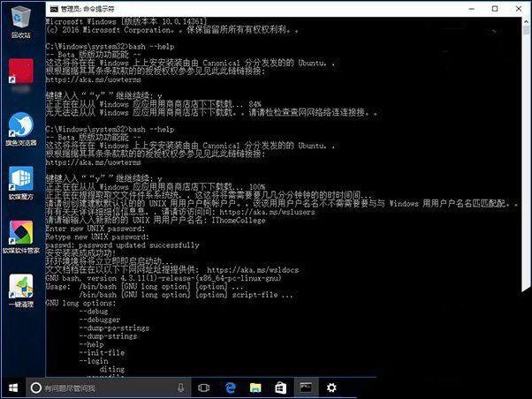532x399 pixels.
Task: Click 'passwd: password updated successfully' line
Action: pos(122,245)
